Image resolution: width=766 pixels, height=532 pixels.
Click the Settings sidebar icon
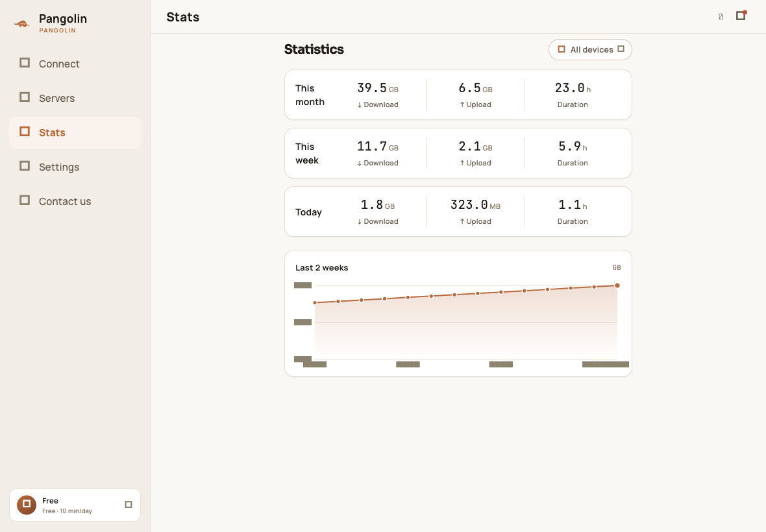(25, 166)
